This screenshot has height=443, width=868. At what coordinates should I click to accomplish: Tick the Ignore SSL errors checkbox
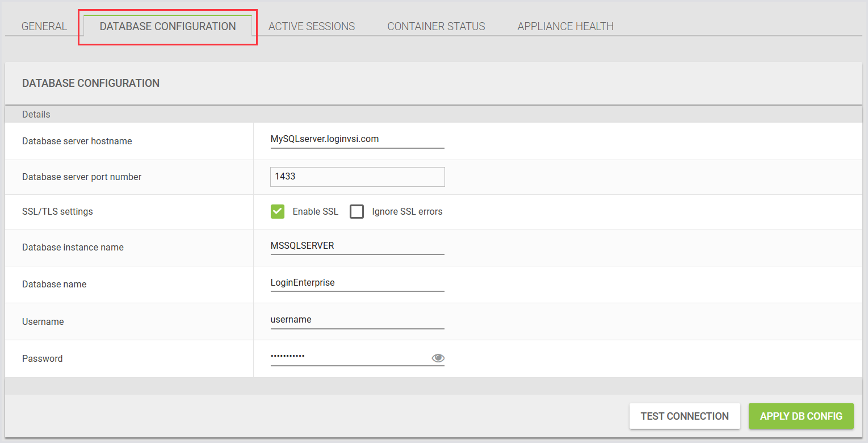point(357,212)
